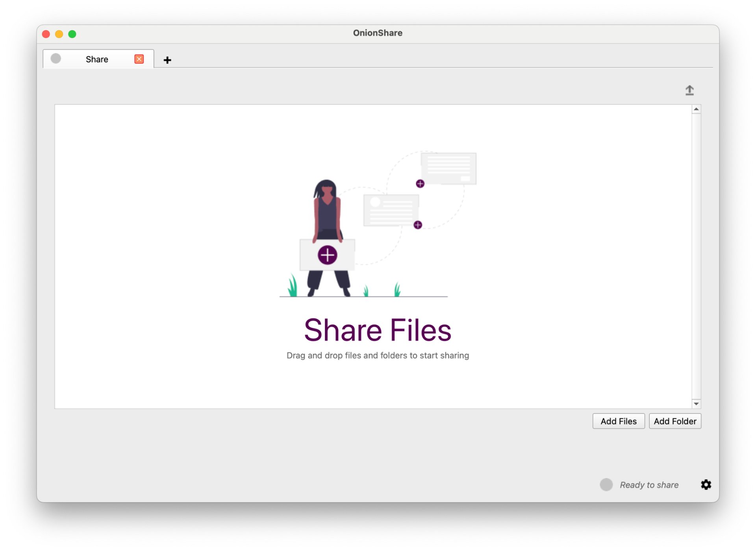Click the gray status dot in Share tab
The height and width of the screenshot is (551, 756).
56,59
